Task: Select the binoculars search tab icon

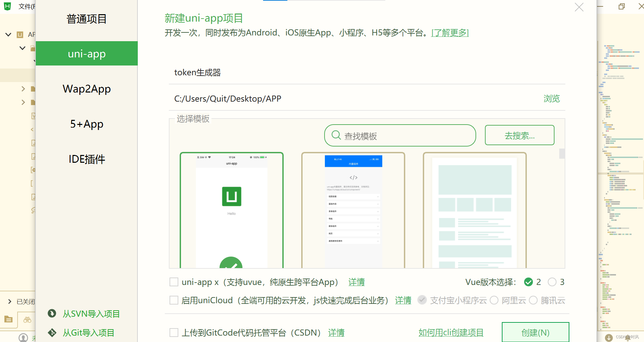Action: tap(27, 320)
